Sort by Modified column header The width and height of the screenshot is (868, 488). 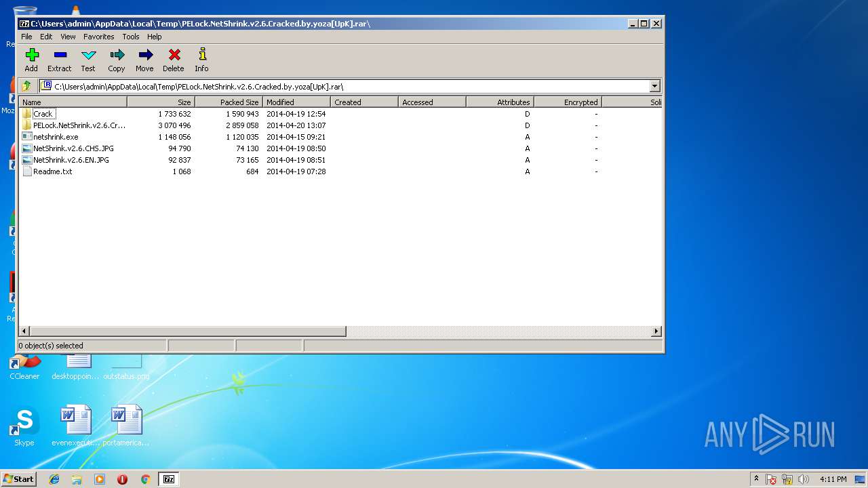296,102
